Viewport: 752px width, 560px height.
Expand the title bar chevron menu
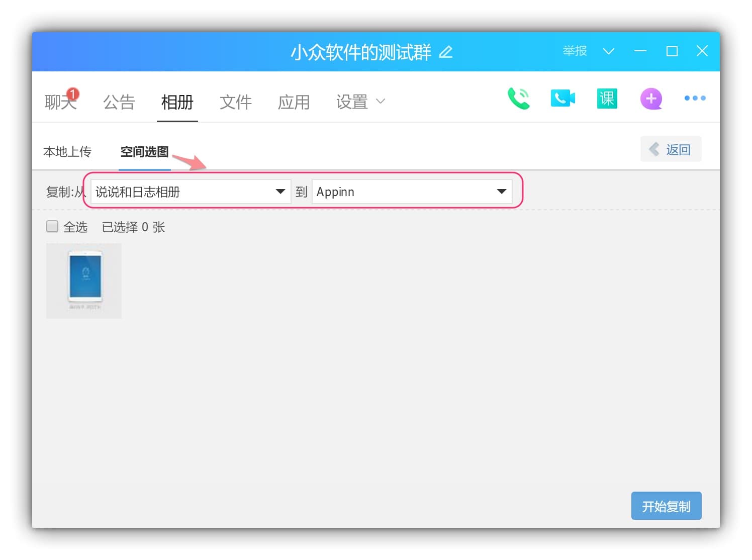[608, 51]
